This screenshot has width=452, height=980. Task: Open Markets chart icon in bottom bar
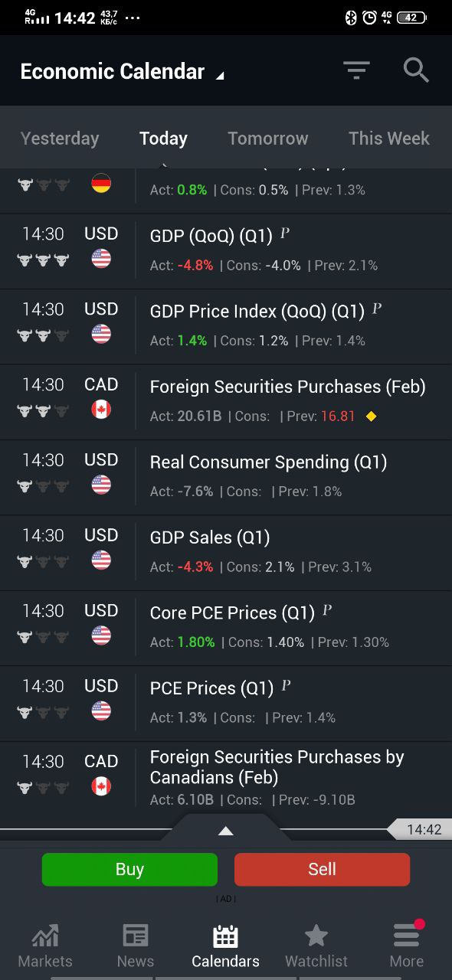(x=45, y=935)
